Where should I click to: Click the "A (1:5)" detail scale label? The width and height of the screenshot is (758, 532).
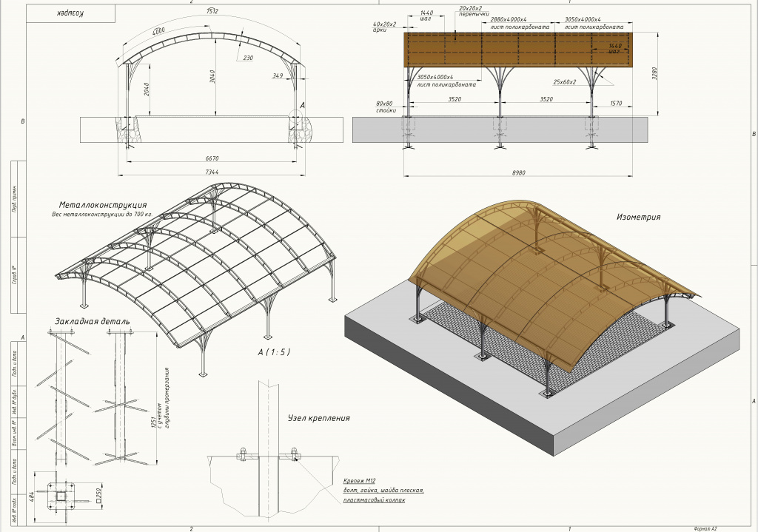click(273, 352)
